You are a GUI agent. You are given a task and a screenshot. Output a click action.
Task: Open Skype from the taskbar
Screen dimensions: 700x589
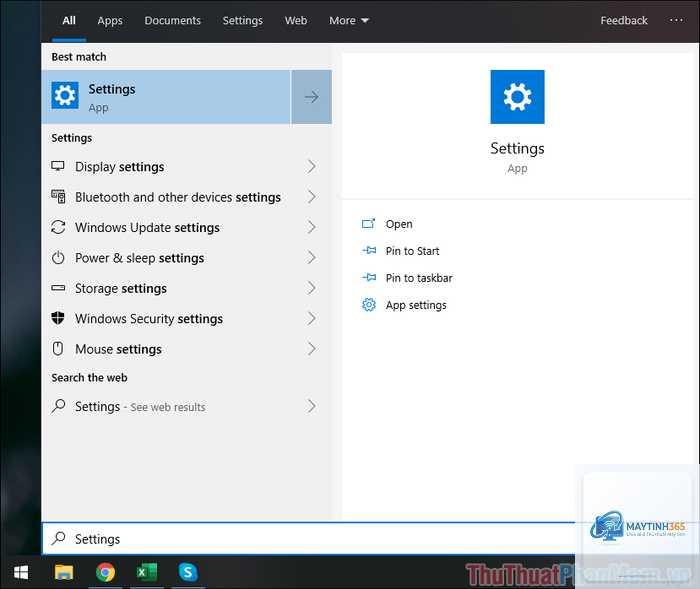(188, 572)
